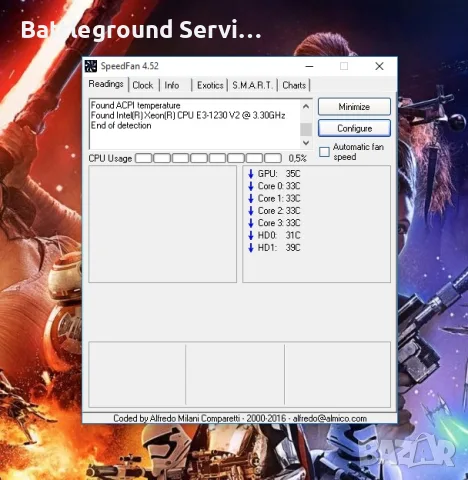Open the Configure dialog button
This screenshot has height=480, width=468.
pyautogui.click(x=354, y=128)
